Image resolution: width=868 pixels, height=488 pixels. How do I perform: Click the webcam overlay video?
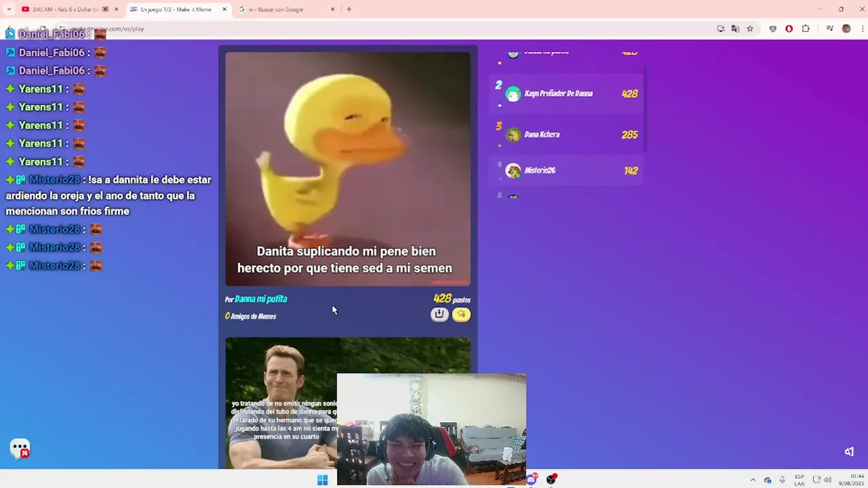[x=431, y=429]
